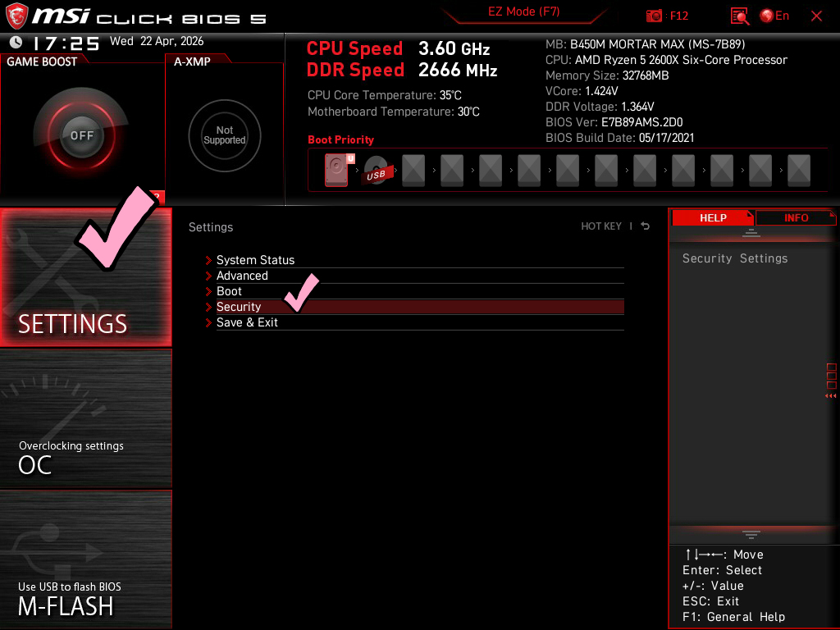The width and height of the screenshot is (840, 630).
Task: Open the Advanced settings entry
Action: point(420,276)
